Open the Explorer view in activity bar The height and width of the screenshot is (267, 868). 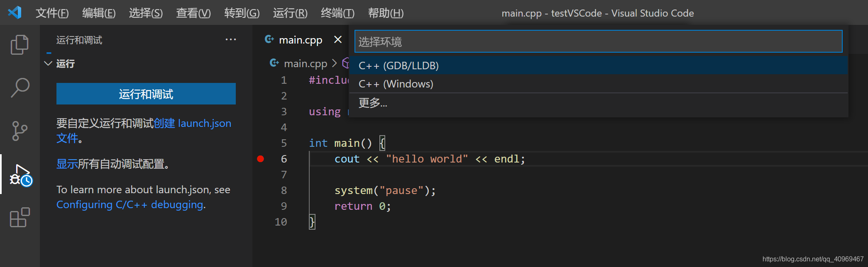(x=20, y=44)
